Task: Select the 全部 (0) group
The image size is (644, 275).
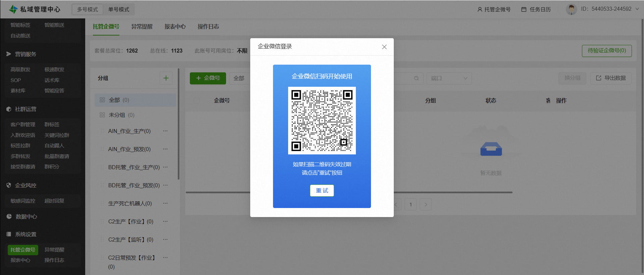Action: coord(135,100)
